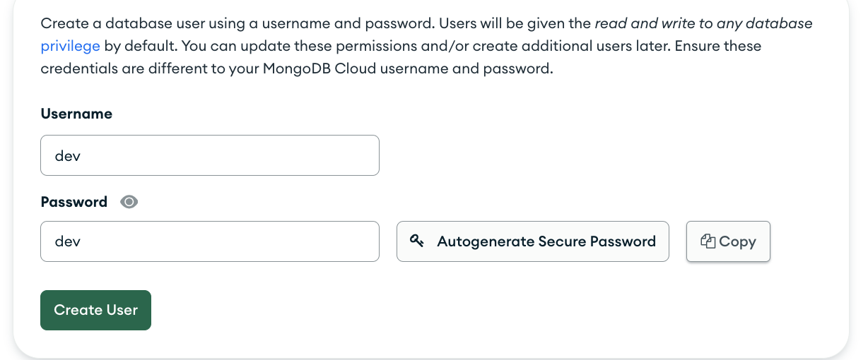Focus the Username input field
This screenshot has height=360, width=868.
[x=210, y=155]
